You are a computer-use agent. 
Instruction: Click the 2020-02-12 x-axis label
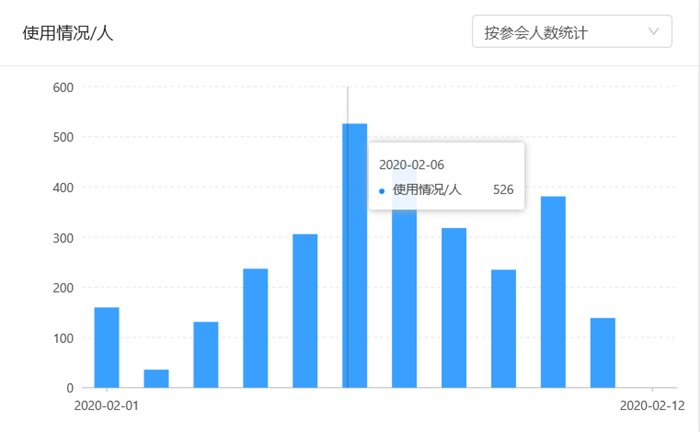(x=651, y=406)
